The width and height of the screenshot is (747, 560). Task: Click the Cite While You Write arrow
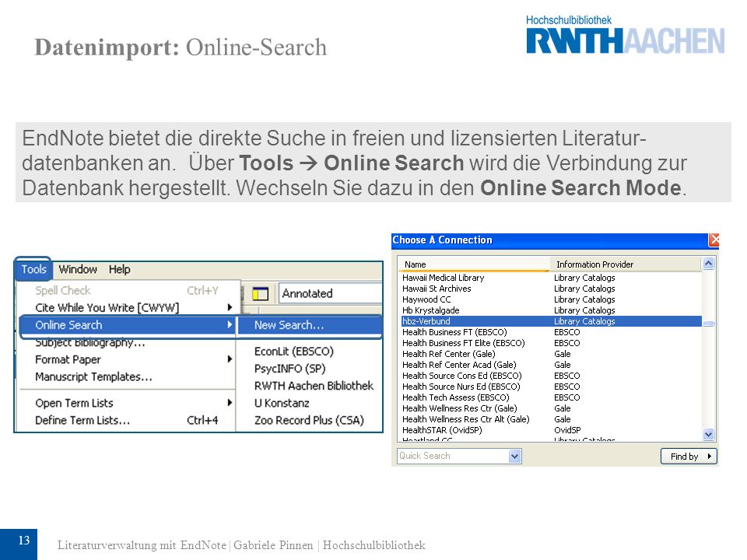click(x=230, y=308)
